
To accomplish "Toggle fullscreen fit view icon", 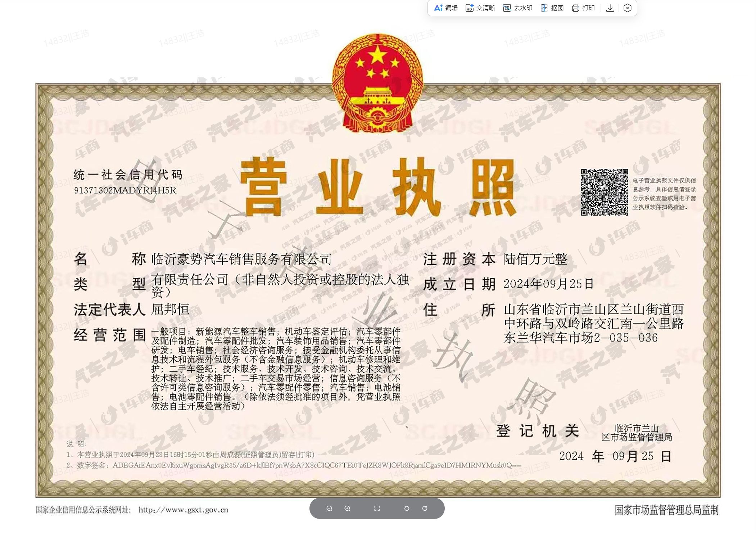I will 377,508.
